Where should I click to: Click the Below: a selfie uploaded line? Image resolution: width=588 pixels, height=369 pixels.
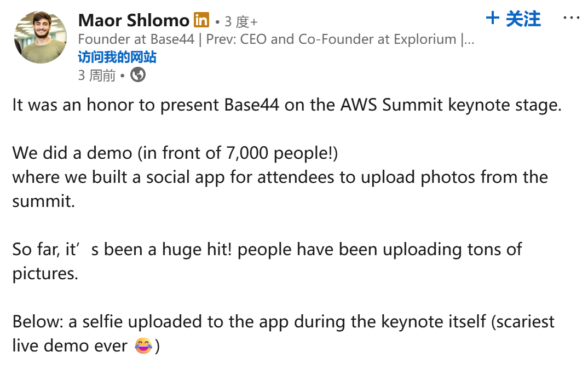pos(283,321)
